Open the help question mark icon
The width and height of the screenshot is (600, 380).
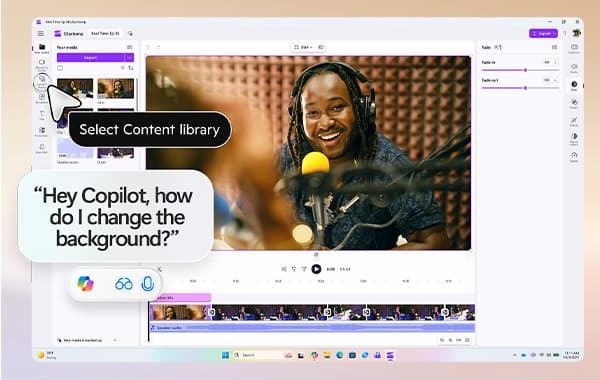[564, 34]
